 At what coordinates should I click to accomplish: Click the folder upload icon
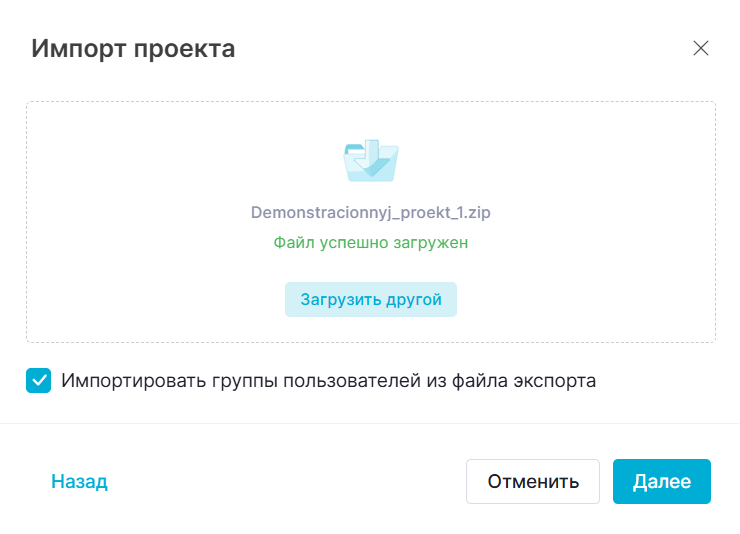point(371,161)
